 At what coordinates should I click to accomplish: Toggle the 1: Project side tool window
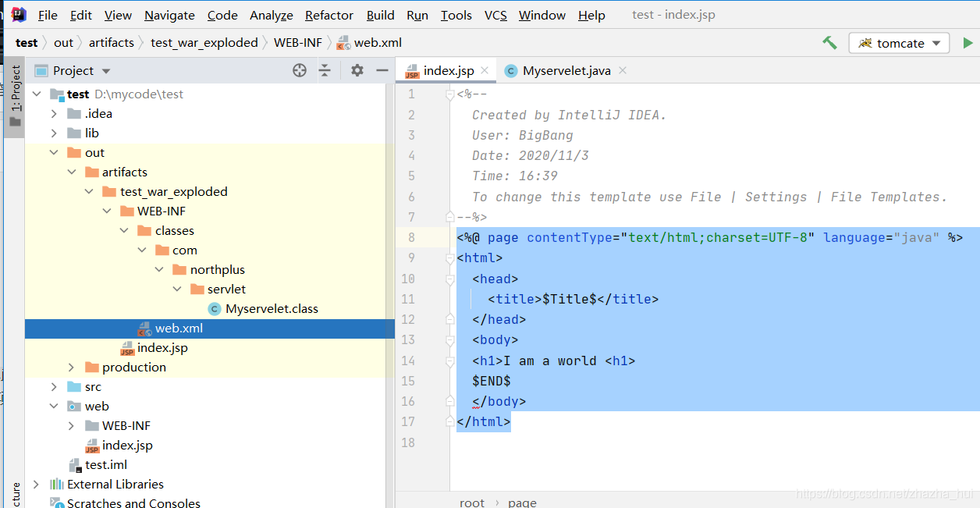(15, 97)
